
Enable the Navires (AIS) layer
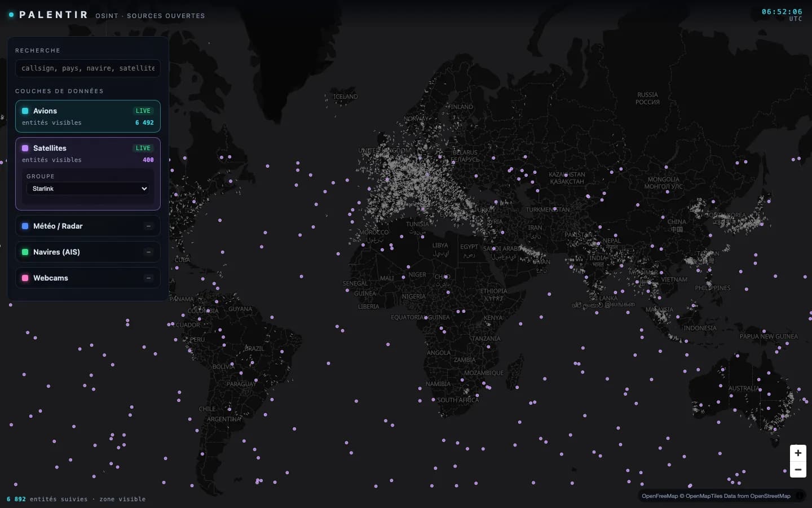[x=88, y=252]
